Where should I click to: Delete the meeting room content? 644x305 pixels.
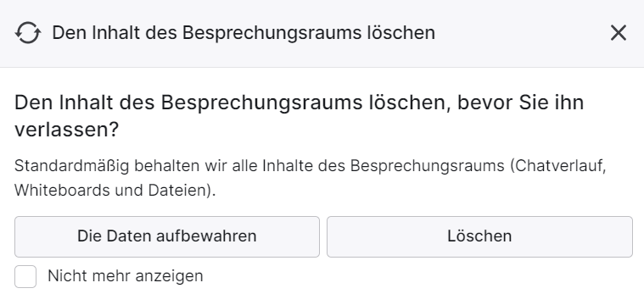click(x=479, y=236)
